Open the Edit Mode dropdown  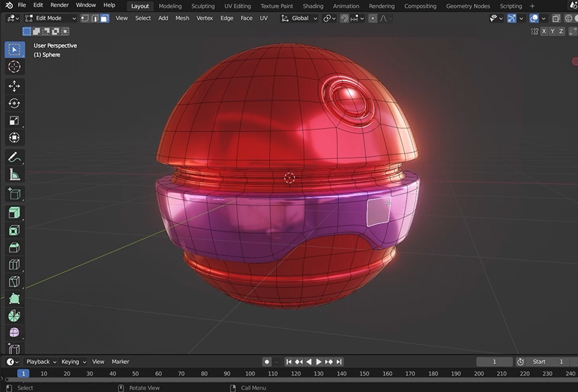[x=51, y=18]
